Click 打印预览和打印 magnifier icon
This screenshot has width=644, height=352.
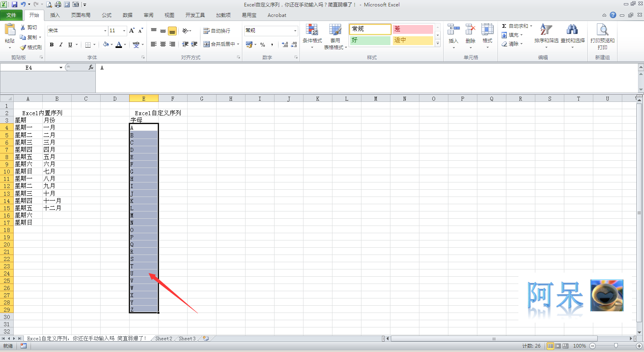pyautogui.click(x=603, y=29)
